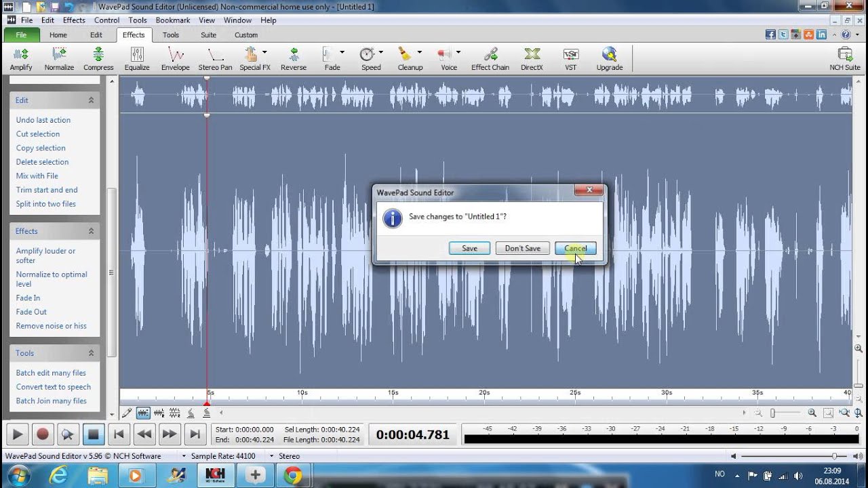868x488 pixels.
Task: Click the Remove noise or hiss link
Action: tap(52, 326)
